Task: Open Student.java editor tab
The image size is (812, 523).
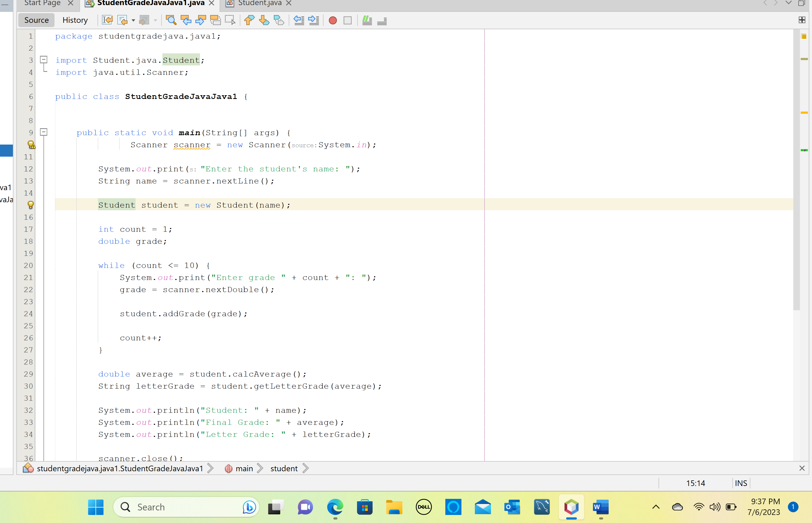Action: click(x=260, y=3)
